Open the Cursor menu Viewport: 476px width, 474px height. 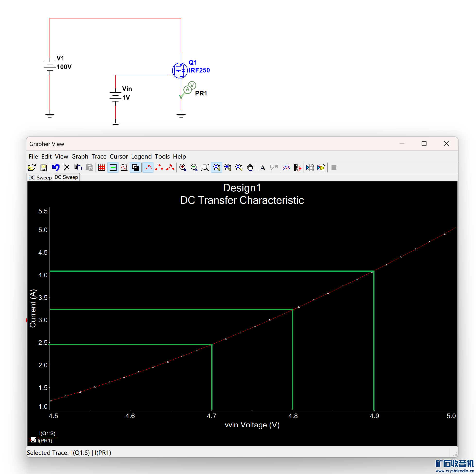click(x=119, y=156)
